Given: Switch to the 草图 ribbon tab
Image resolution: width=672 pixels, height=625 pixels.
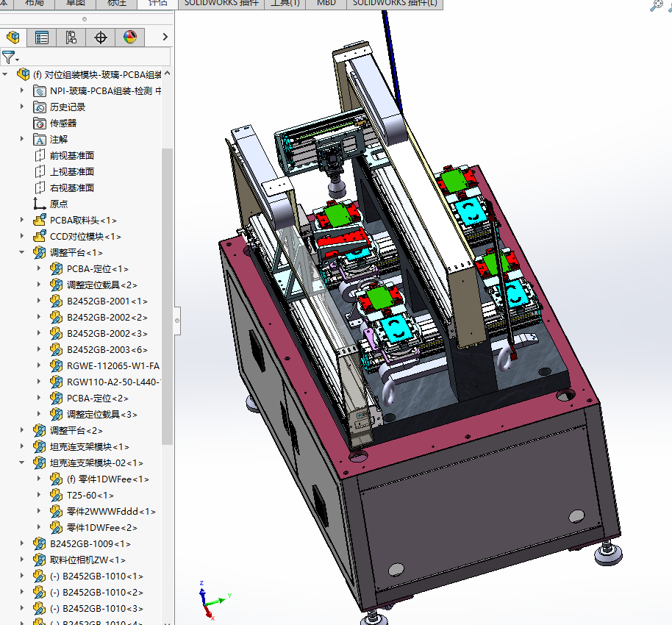Looking at the screenshot, I should [x=76, y=4].
